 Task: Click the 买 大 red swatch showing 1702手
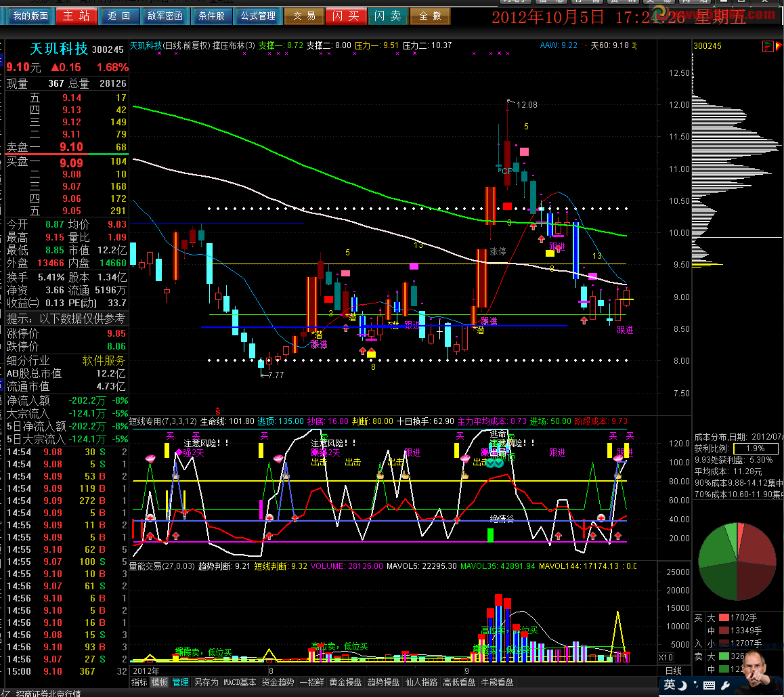(724, 618)
